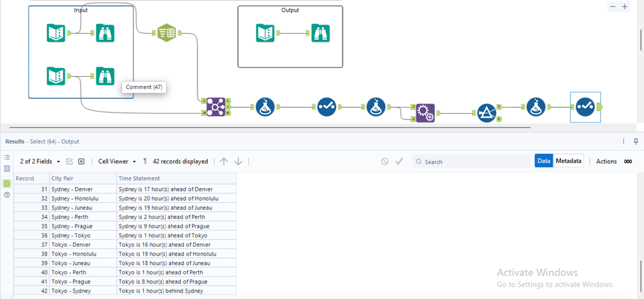The image size is (644, 299).
Task: Click the Record column header
Action: (31, 178)
